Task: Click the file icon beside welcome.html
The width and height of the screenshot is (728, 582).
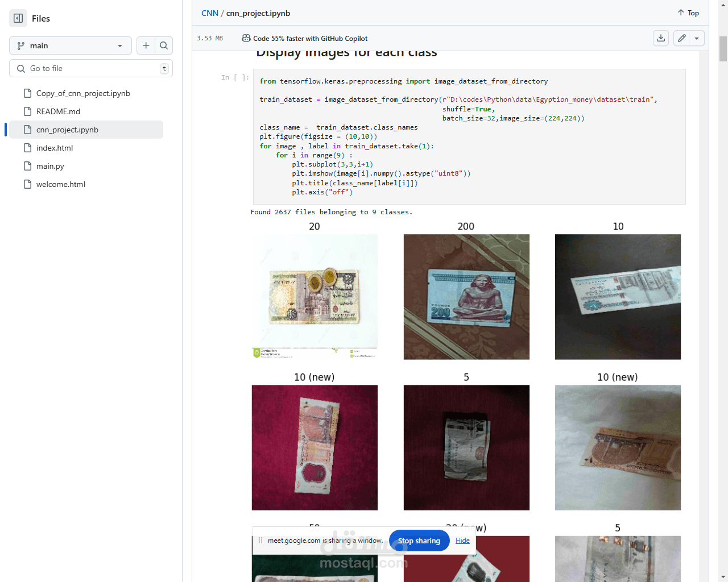Action: coord(27,184)
